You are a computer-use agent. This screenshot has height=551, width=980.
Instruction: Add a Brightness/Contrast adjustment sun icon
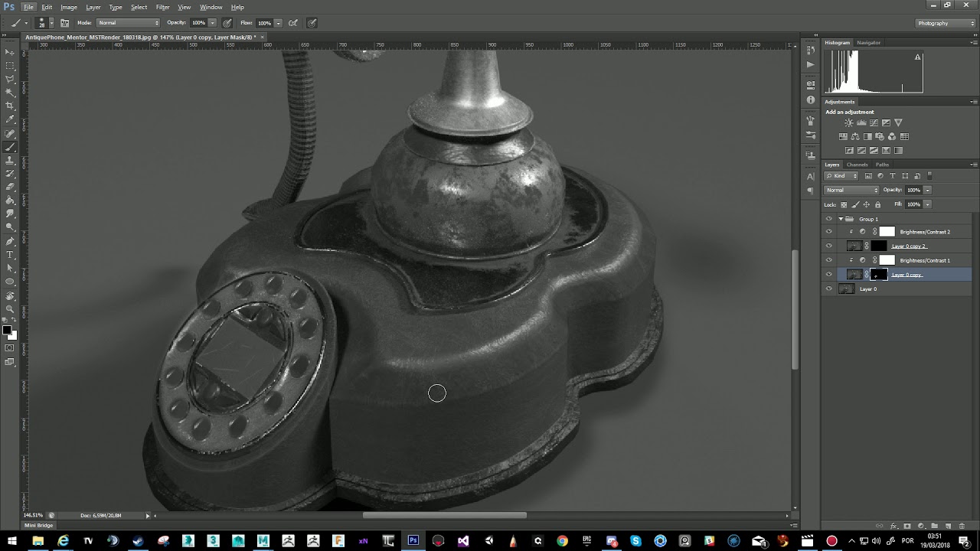[x=849, y=122]
